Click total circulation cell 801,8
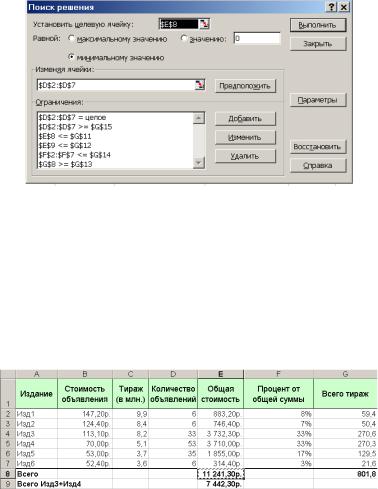 [x=345, y=474]
